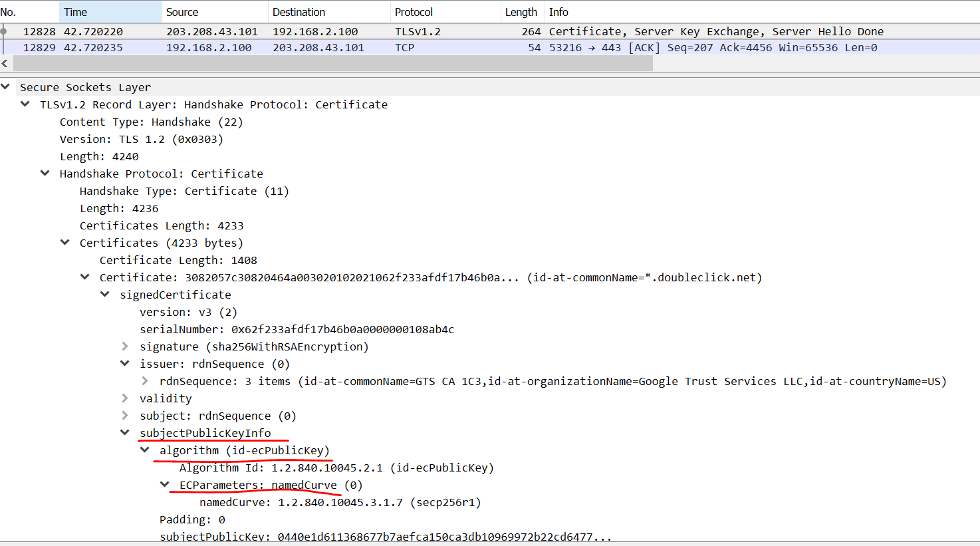Collapse the Handshake Protocol: Certificate node

(x=45, y=174)
